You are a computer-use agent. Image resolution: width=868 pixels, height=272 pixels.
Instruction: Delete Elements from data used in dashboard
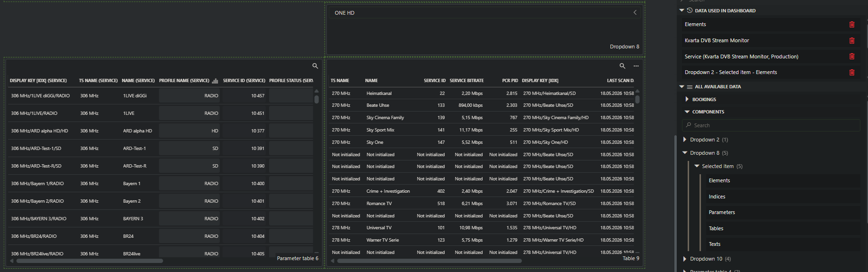click(x=851, y=24)
